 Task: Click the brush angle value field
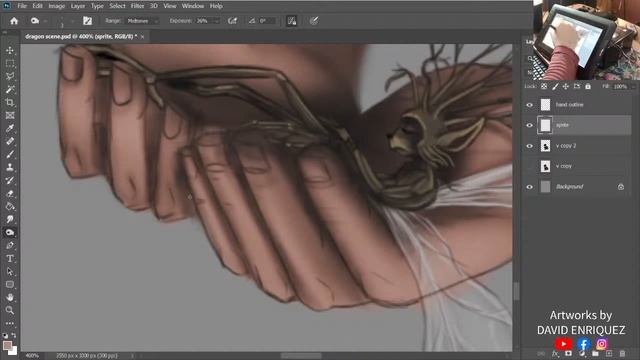[x=267, y=21]
